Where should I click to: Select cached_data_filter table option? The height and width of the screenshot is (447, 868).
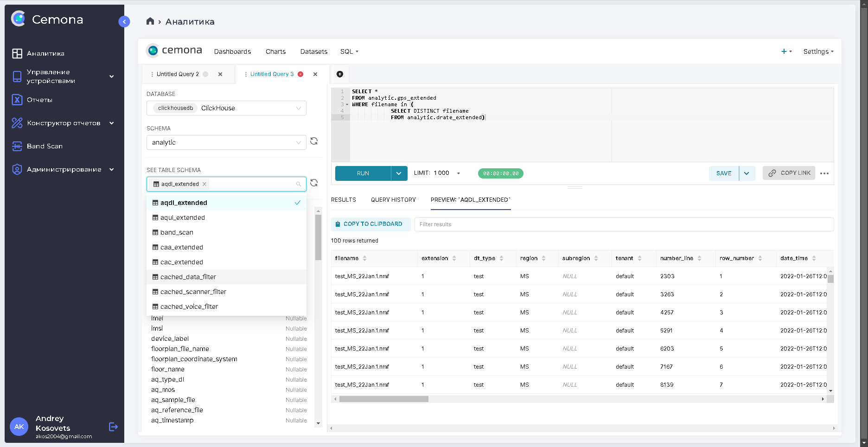click(188, 277)
